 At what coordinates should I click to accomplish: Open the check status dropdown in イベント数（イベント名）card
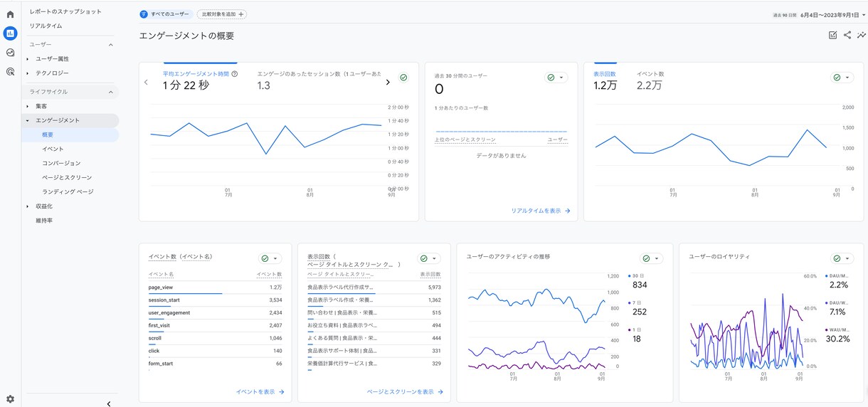click(270, 258)
